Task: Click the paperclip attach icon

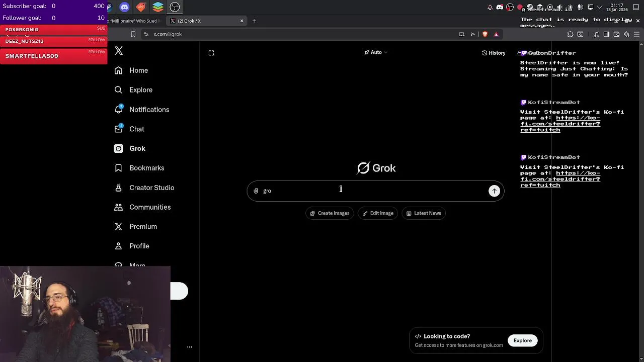Action: [256, 191]
